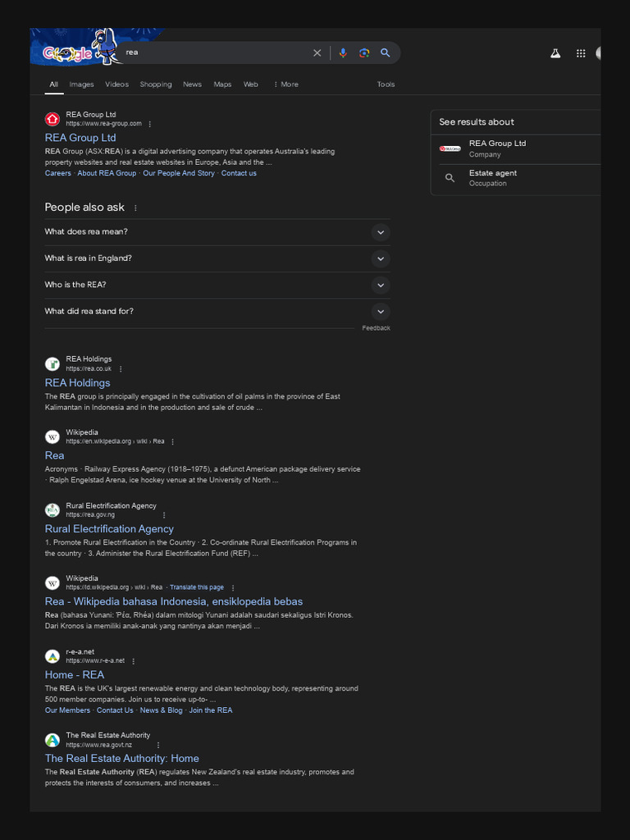This screenshot has width=630, height=840.
Task: Expand "Who is the REA?" question
Action: (380, 285)
